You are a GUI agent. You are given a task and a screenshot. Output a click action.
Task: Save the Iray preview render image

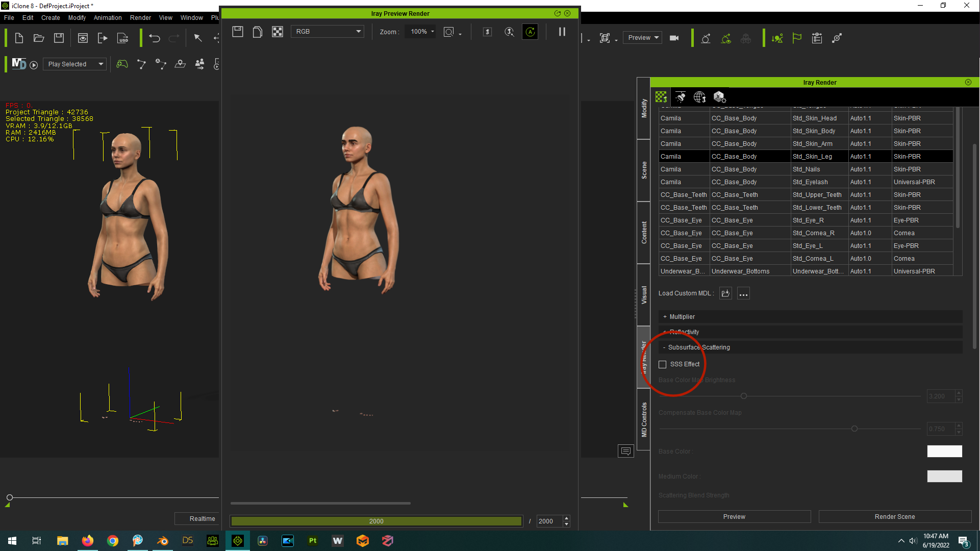(x=237, y=32)
